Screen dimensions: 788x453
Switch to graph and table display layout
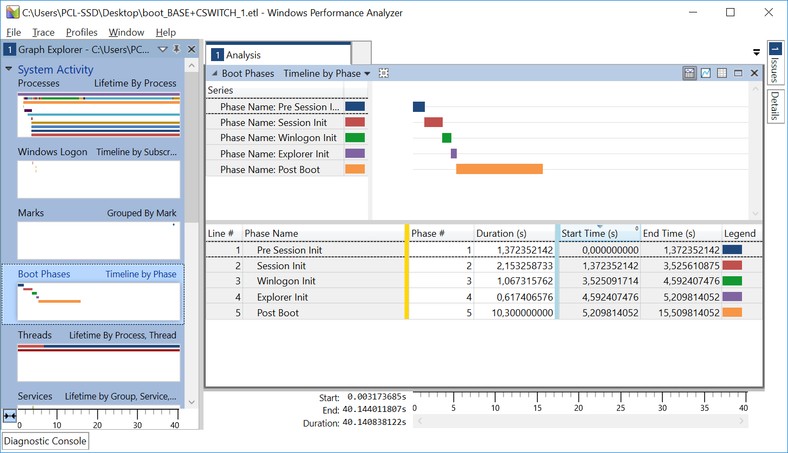point(690,73)
